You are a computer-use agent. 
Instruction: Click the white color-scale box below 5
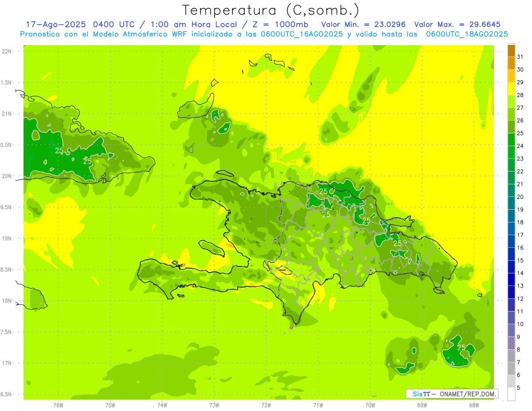511,394
